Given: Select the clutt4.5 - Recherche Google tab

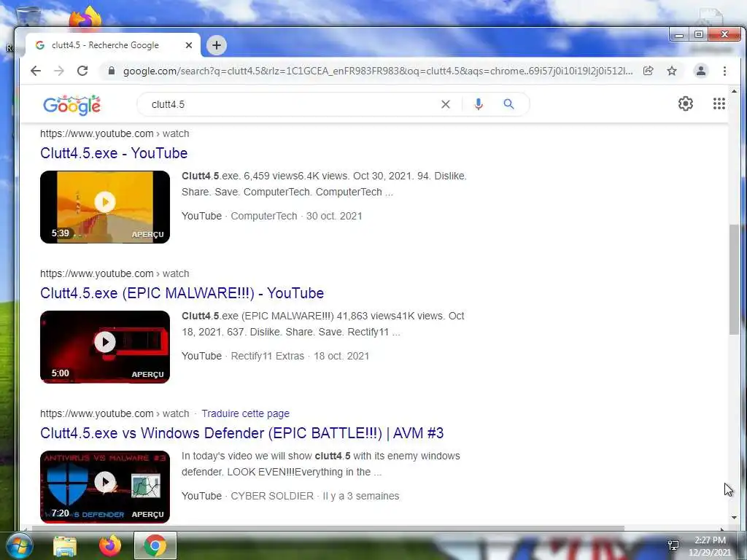Looking at the screenshot, I should (x=112, y=45).
